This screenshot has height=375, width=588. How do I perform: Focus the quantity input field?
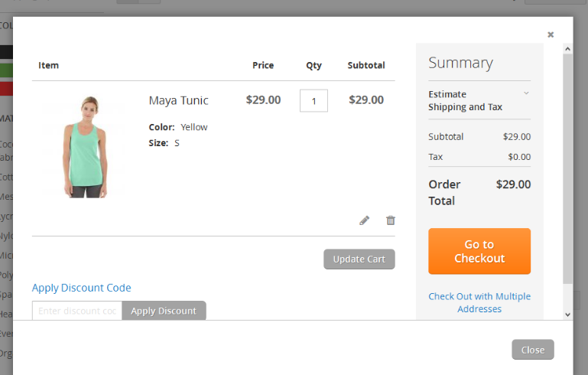[x=313, y=100]
